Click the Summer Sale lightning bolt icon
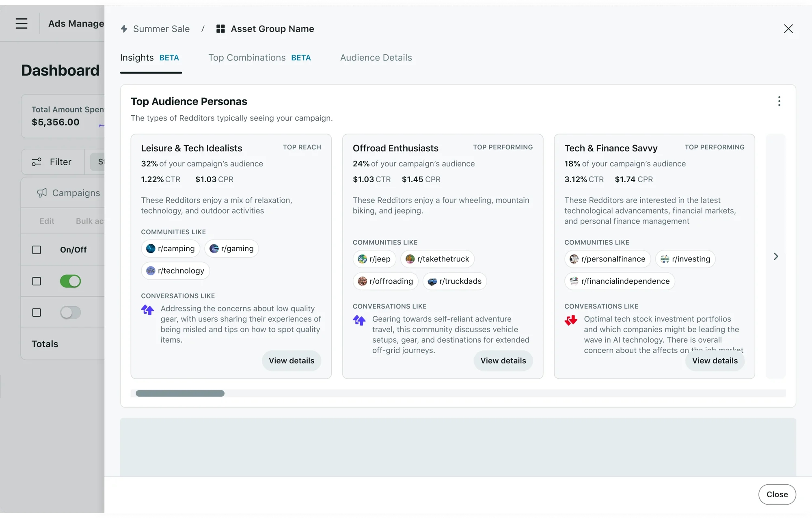The height and width of the screenshot is (518, 812). (124, 29)
